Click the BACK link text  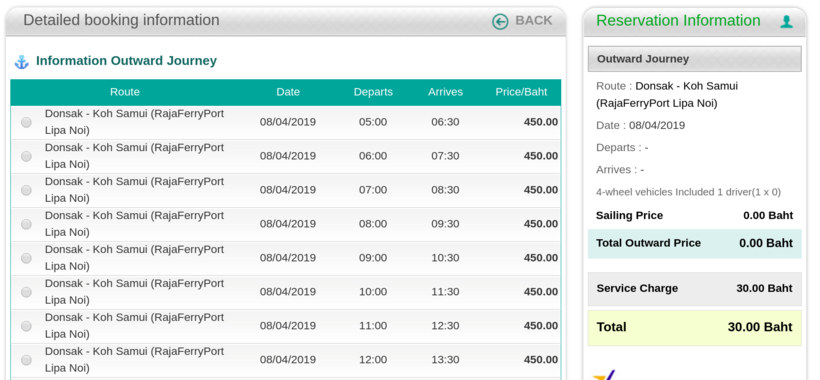point(533,20)
